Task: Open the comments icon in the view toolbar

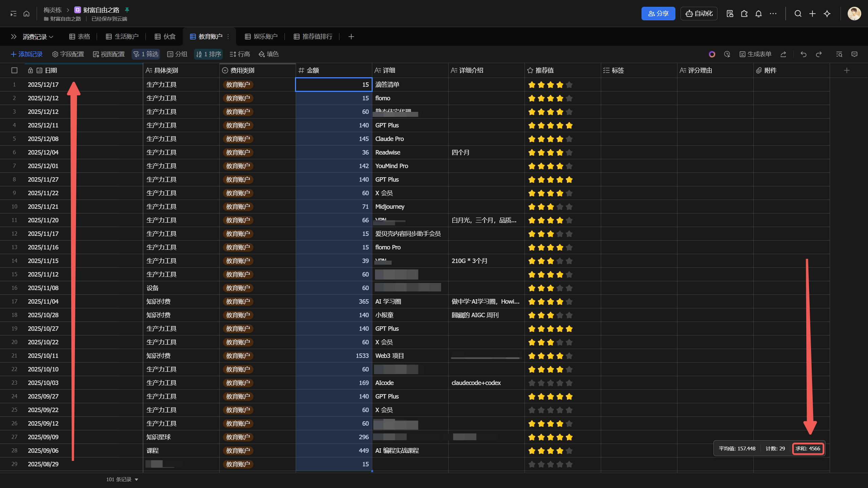Action: [x=854, y=54]
